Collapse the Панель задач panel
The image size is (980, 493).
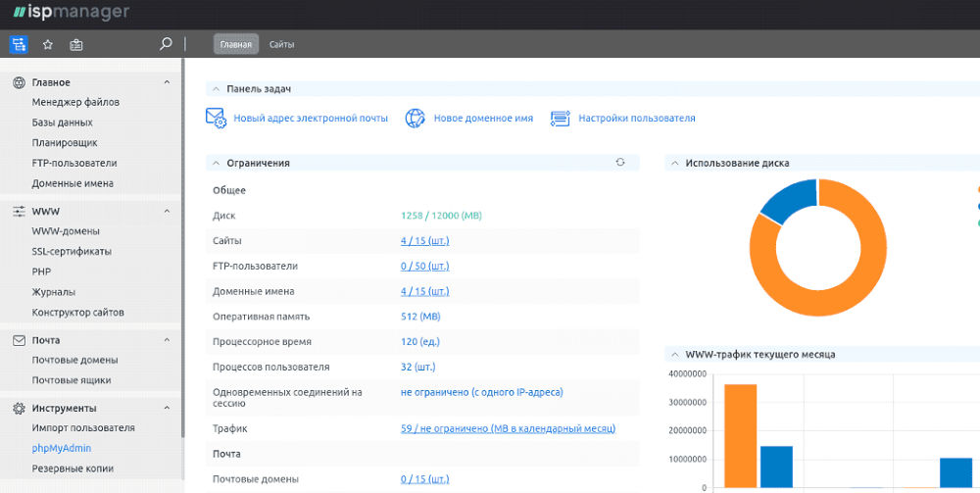pos(217,89)
